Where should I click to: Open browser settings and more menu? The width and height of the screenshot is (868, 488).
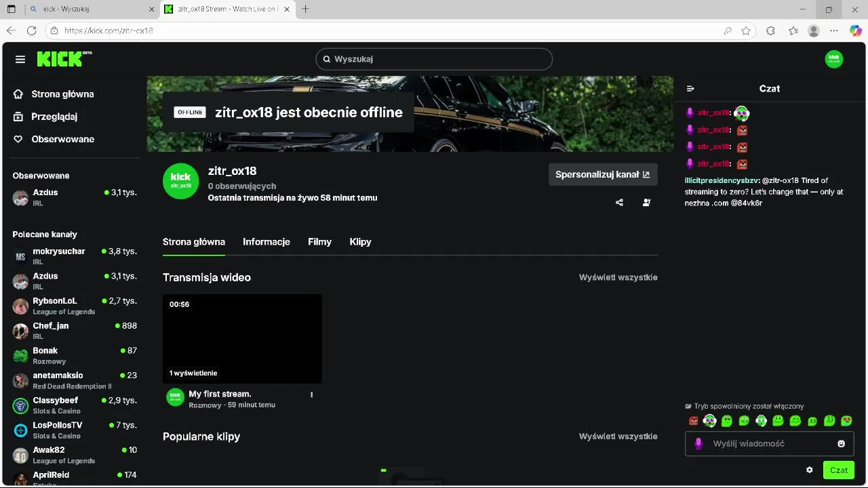point(834,30)
